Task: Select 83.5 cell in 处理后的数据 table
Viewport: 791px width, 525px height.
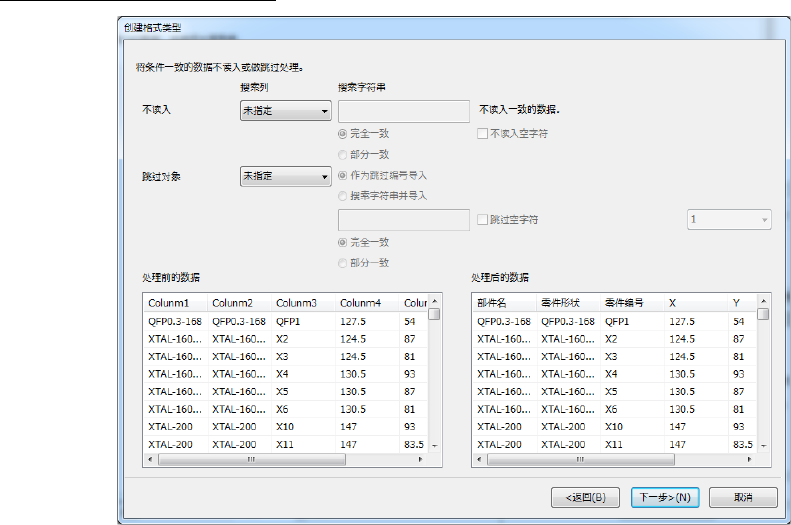Action: (x=743, y=444)
